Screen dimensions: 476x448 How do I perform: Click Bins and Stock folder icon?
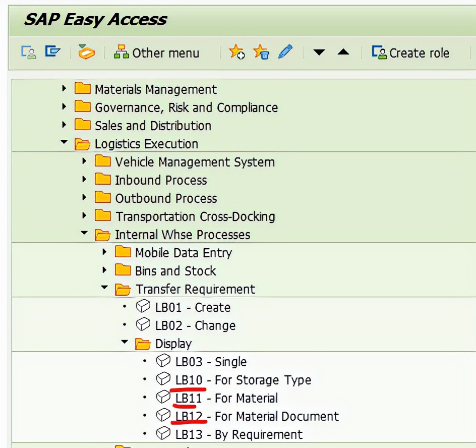point(123,270)
